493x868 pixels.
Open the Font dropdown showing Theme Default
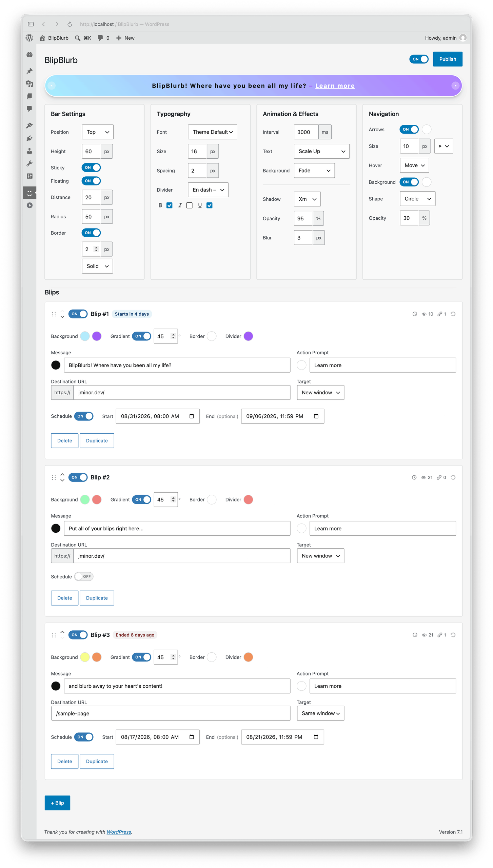pyautogui.click(x=213, y=132)
